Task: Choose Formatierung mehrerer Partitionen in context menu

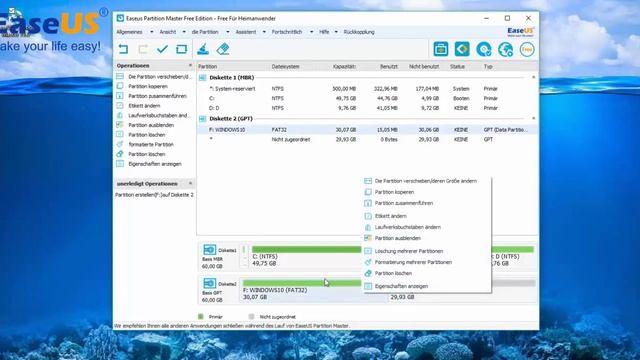Action: [413, 262]
